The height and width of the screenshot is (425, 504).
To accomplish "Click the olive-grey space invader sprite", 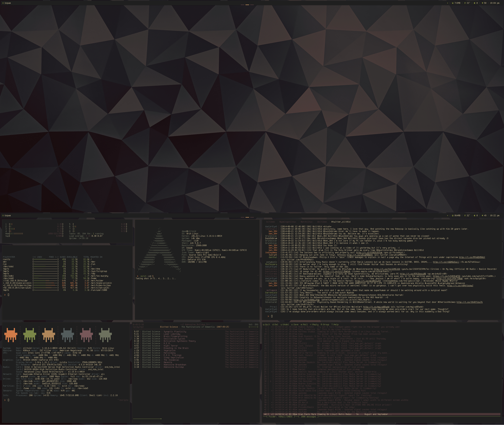I will coord(105,335).
